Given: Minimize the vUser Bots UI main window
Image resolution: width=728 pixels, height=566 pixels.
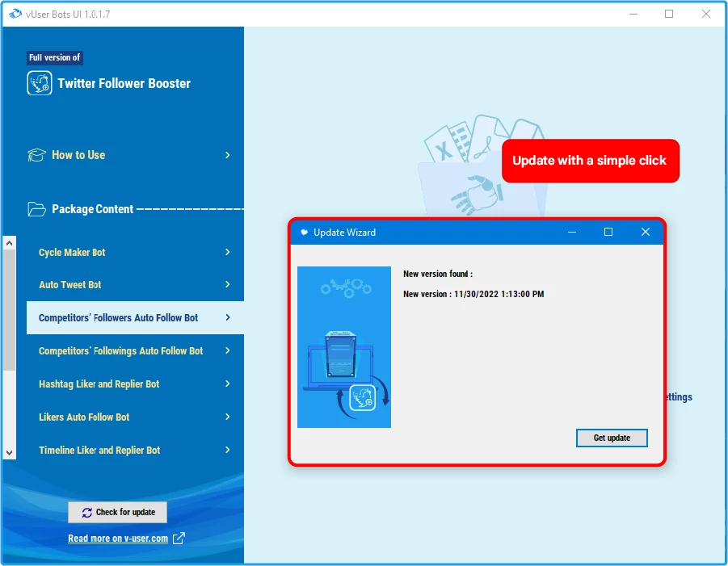Looking at the screenshot, I should pyautogui.click(x=633, y=14).
